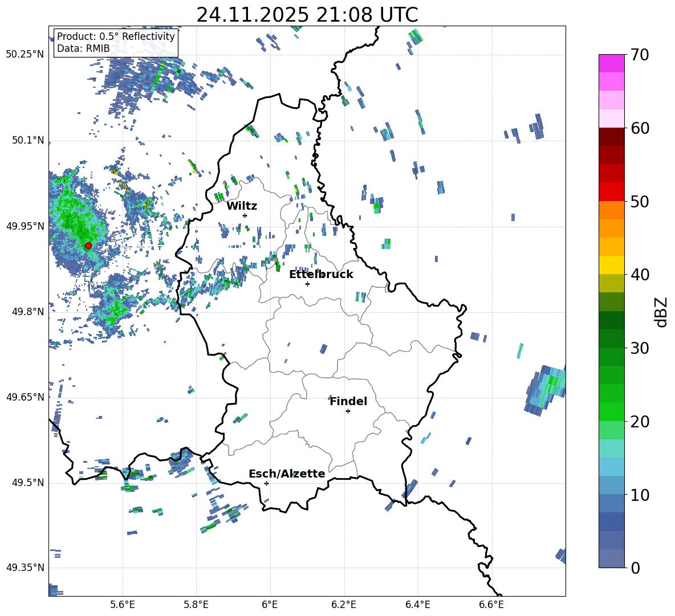The width and height of the screenshot is (675, 616).
Task: Click the 50.25°N latitude label
Action: (25, 55)
